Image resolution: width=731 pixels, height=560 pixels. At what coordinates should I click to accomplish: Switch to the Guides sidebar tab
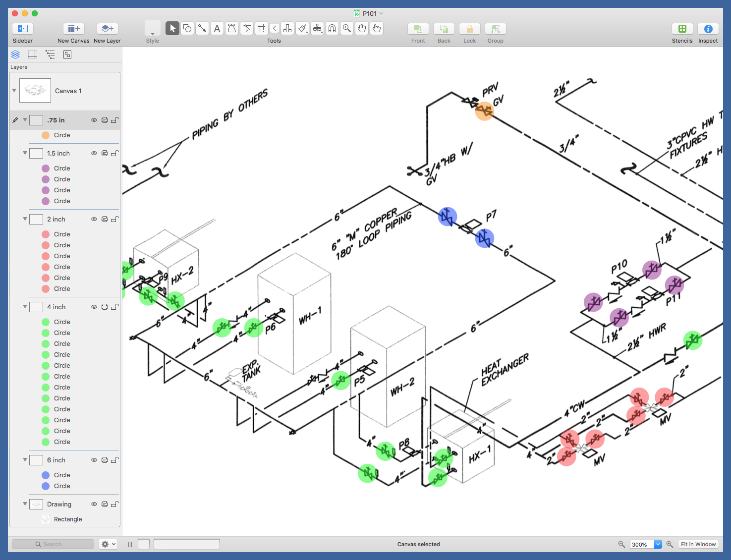point(33,55)
